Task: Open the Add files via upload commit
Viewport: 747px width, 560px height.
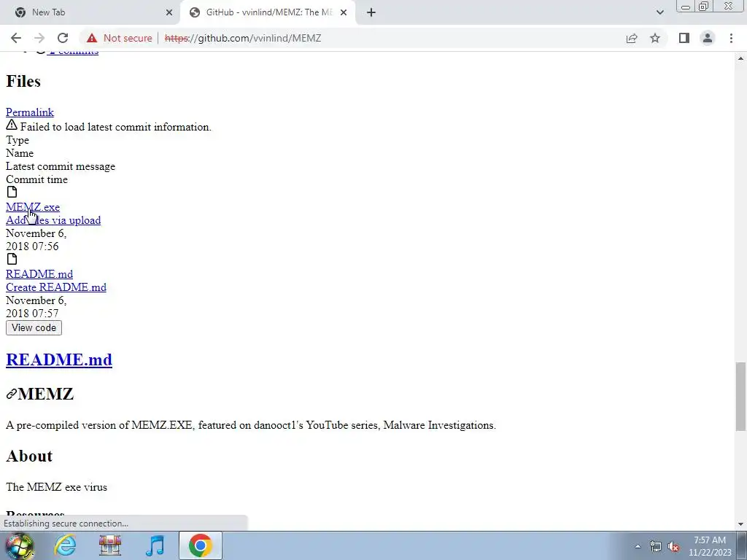Action: (53, 220)
